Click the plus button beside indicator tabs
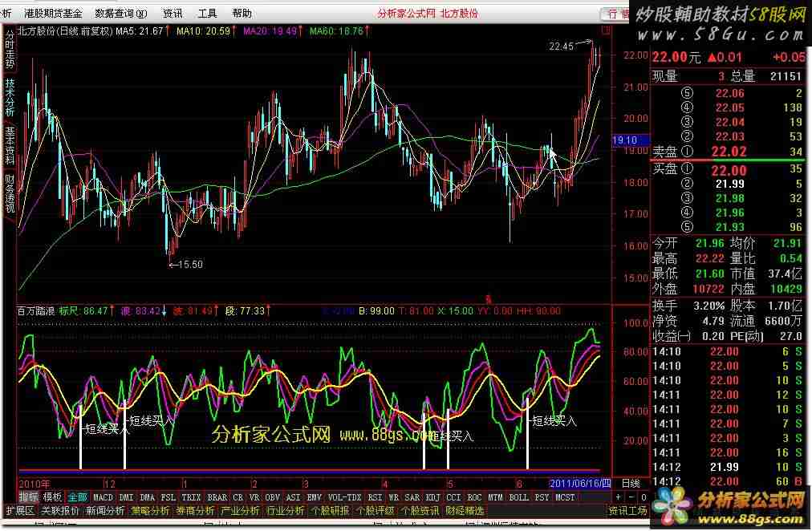The width and height of the screenshot is (812, 531). coord(619,497)
